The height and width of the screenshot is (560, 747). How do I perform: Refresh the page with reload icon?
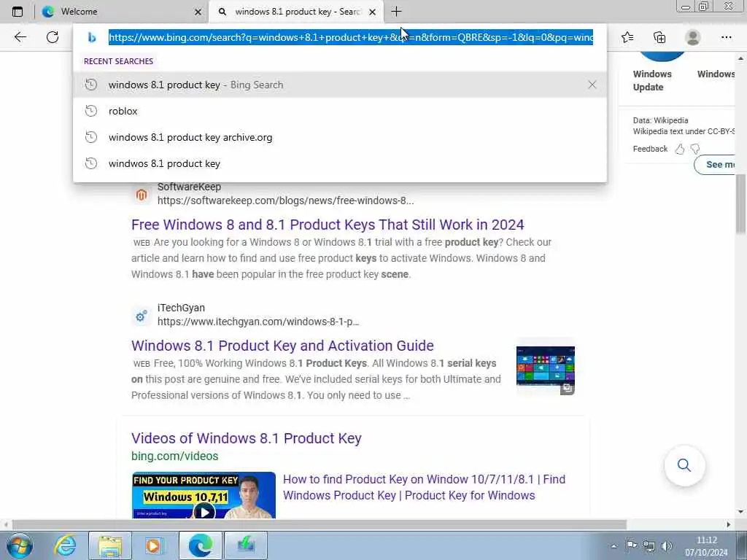pyautogui.click(x=53, y=36)
